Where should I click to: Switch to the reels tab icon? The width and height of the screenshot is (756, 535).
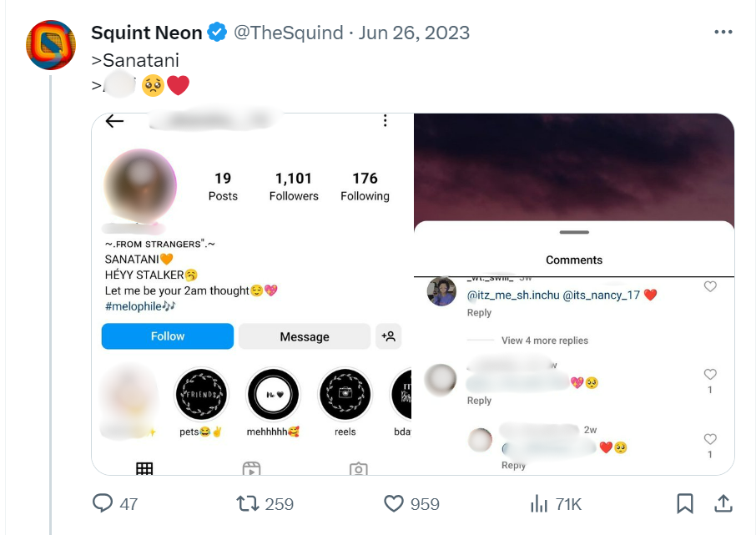[251, 468]
